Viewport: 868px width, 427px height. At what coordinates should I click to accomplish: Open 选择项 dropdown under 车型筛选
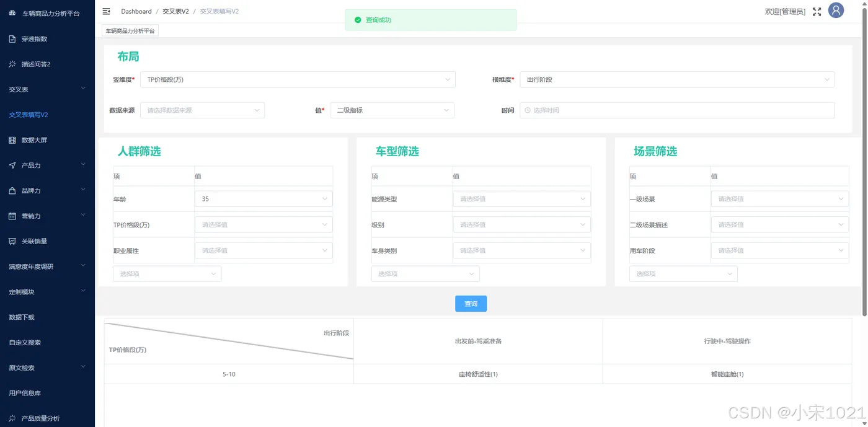[425, 273]
